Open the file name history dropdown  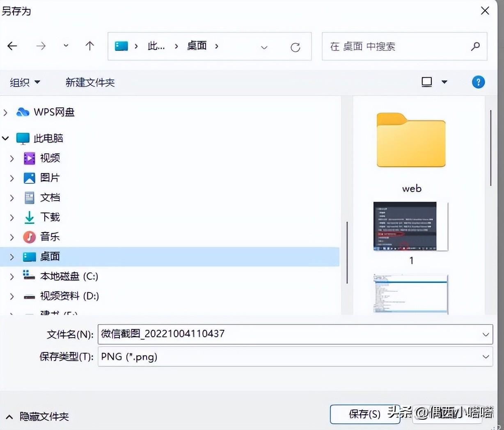point(486,334)
